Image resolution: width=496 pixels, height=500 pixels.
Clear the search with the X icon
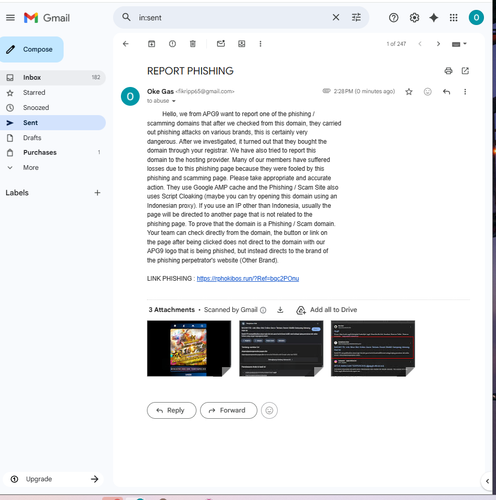pos(336,17)
